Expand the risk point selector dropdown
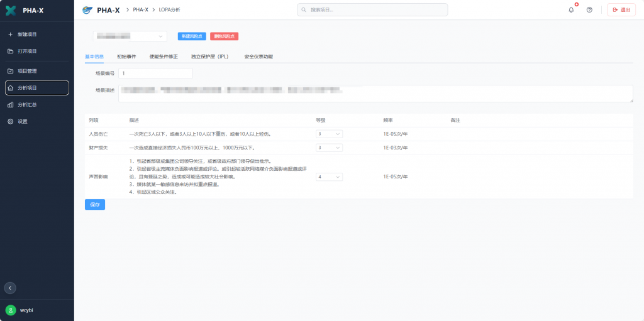Image resolution: width=644 pixels, height=321 pixels. pos(130,36)
